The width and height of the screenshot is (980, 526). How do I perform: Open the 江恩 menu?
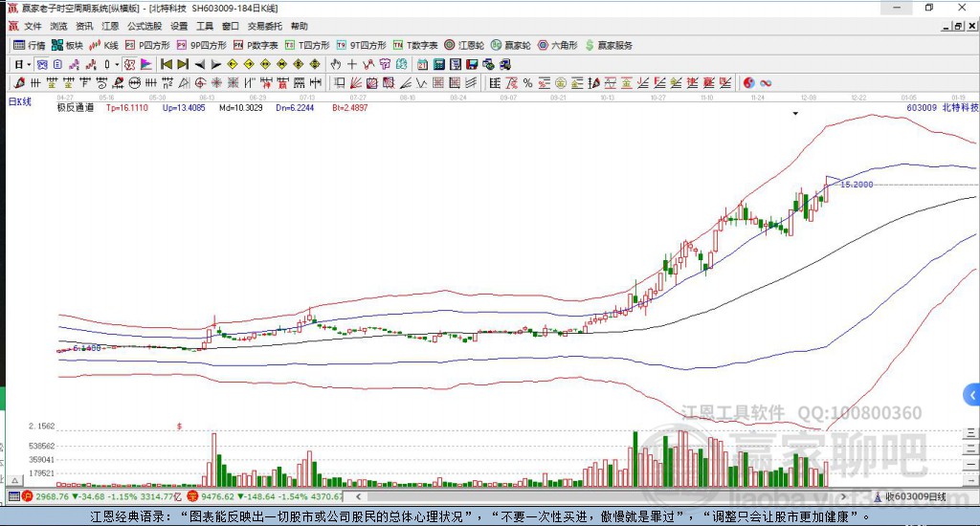pyautogui.click(x=110, y=26)
